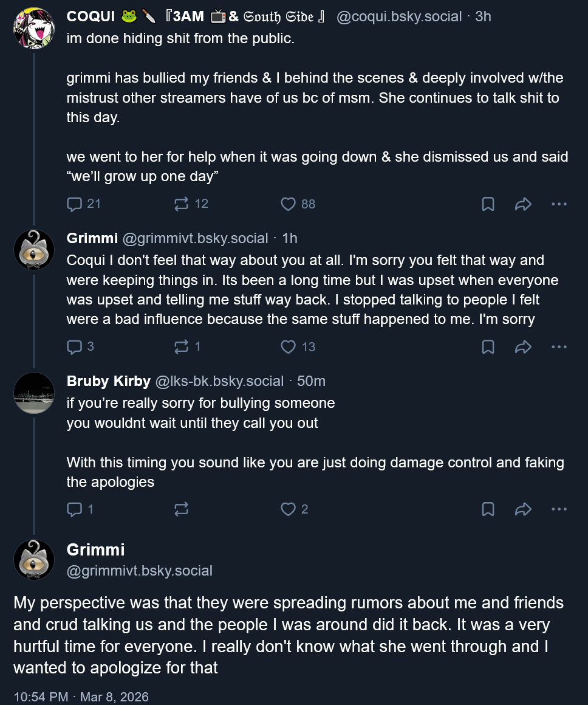The height and width of the screenshot is (705, 588).
Task: Bookmark COQUI's post
Action: [488, 204]
